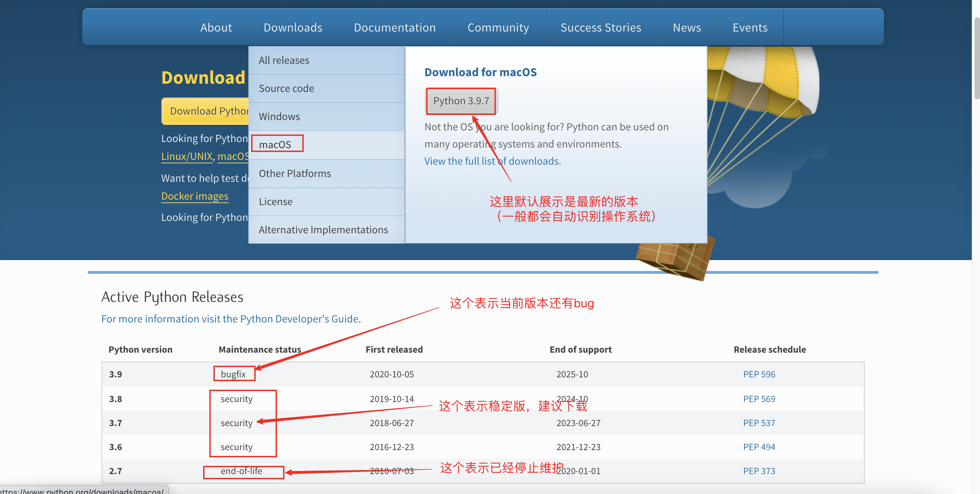Click the Docker images link
The width and height of the screenshot is (980, 494).
pos(195,196)
